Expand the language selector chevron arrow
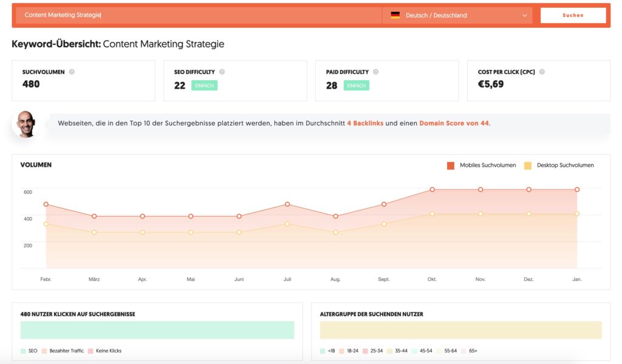 524,15
